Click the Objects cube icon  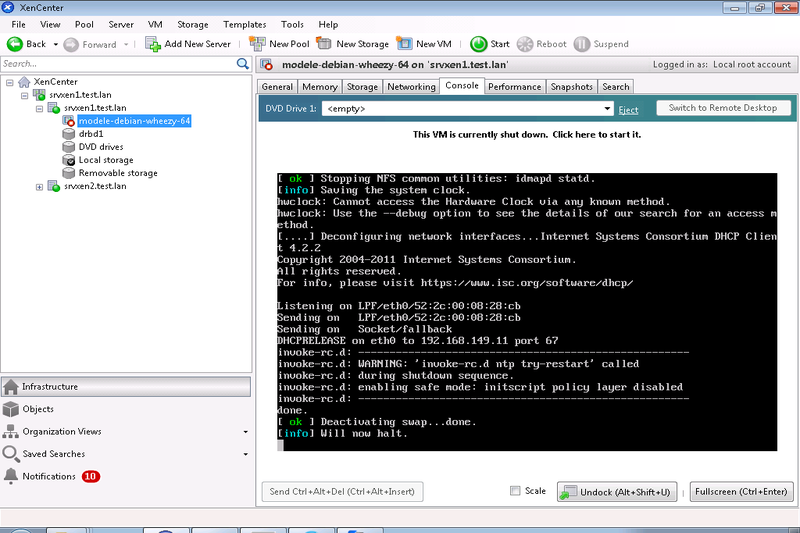(x=11, y=409)
